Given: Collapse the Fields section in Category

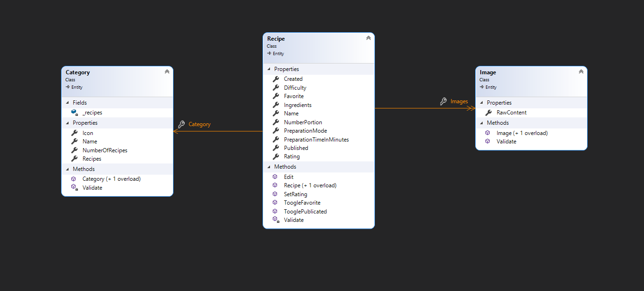Looking at the screenshot, I should point(67,103).
